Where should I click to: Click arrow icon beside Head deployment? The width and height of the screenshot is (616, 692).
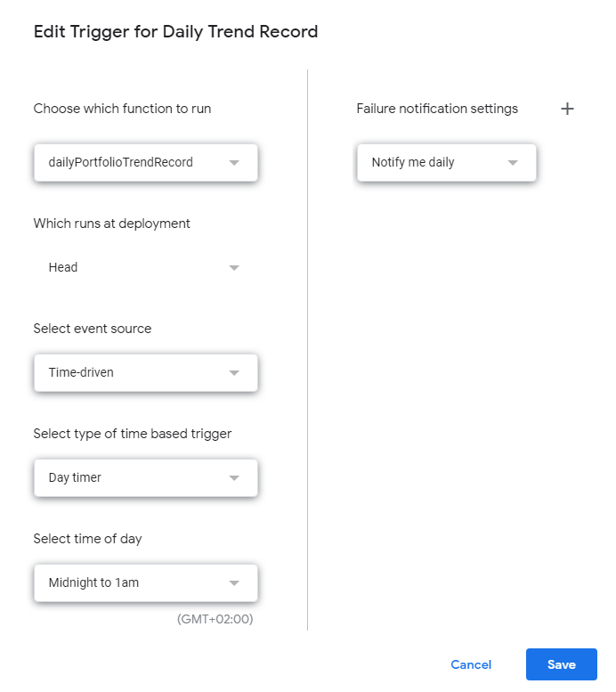234,268
